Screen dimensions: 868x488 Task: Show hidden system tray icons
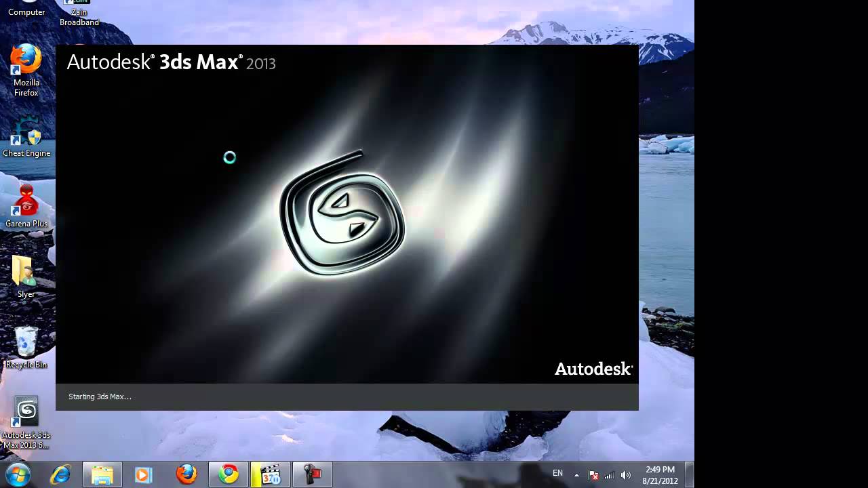pyautogui.click(x=576, y=475)
